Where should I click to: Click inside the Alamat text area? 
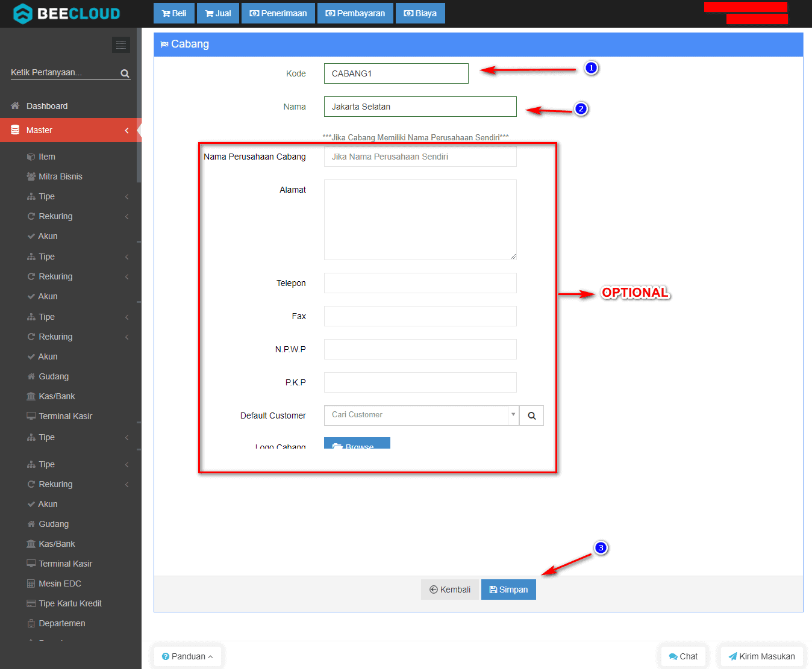[420, 220]
